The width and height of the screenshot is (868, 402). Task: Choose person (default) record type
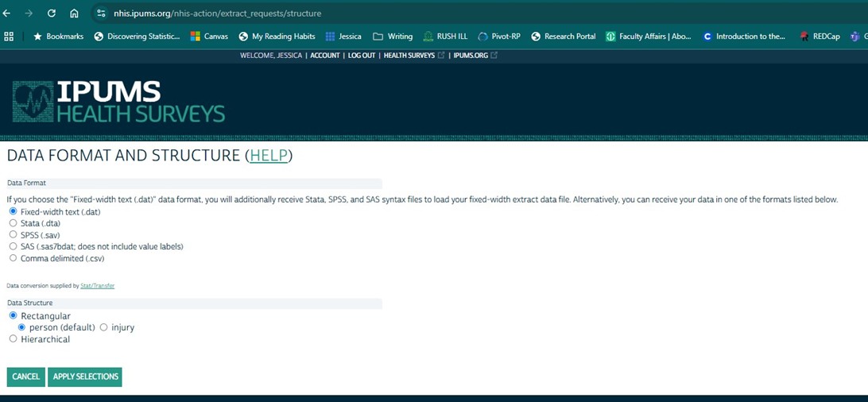coord(22,327)
